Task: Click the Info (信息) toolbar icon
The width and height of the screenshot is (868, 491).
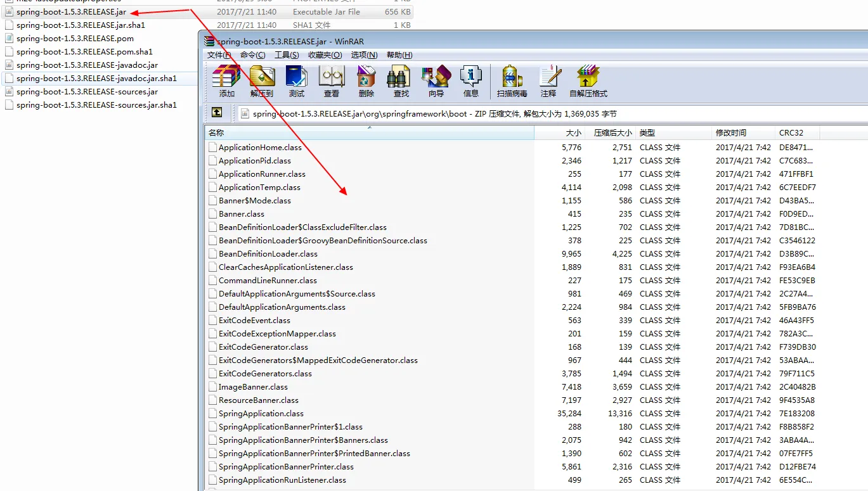Action: pos(470,76)
